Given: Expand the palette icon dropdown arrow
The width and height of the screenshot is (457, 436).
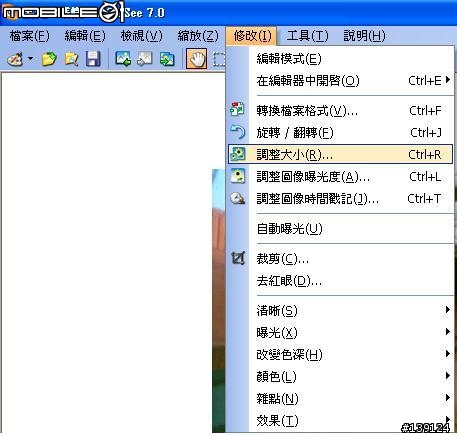Looking at the screenshot, I should click(31, 59).
